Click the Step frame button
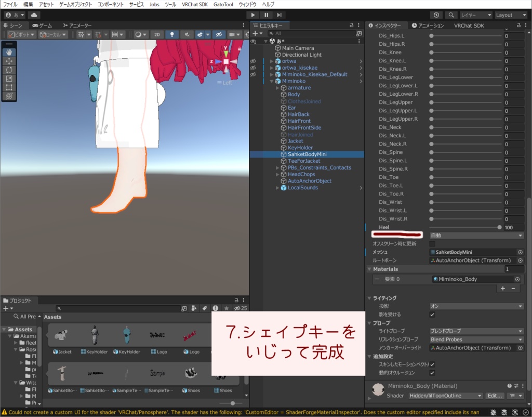This screenshot has width=532, height=417. click(x=280, y=15)
